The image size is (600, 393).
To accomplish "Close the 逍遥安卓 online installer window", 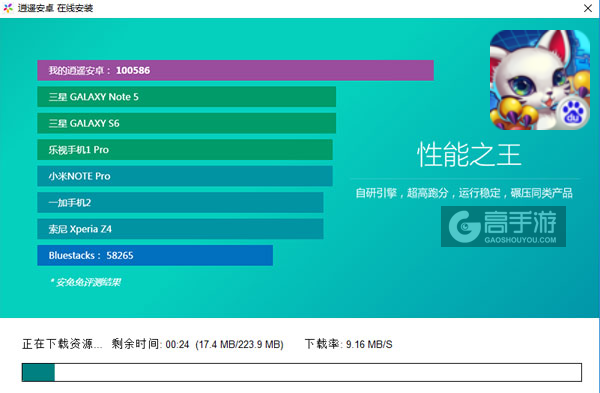I will pos(588,8).
